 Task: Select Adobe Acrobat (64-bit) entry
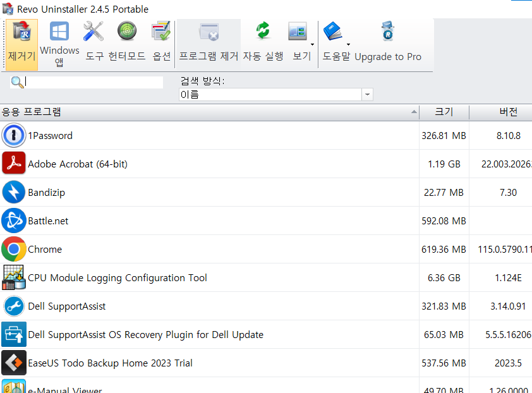78,164
